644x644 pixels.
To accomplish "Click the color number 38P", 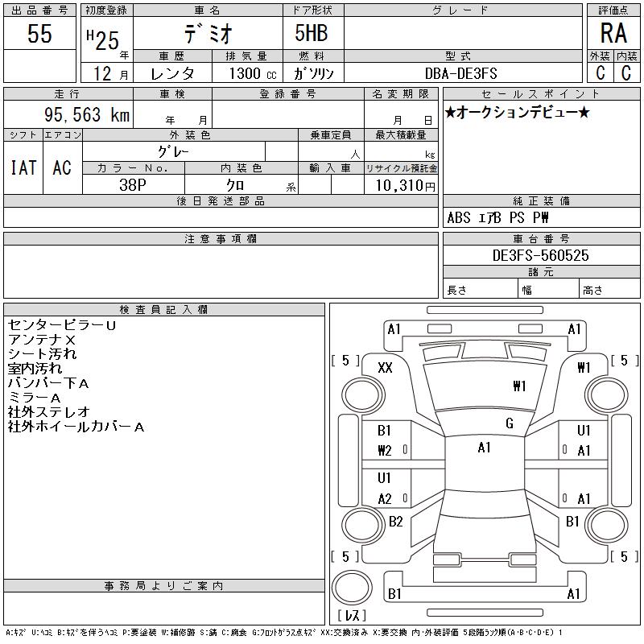I will coord(133,184).
